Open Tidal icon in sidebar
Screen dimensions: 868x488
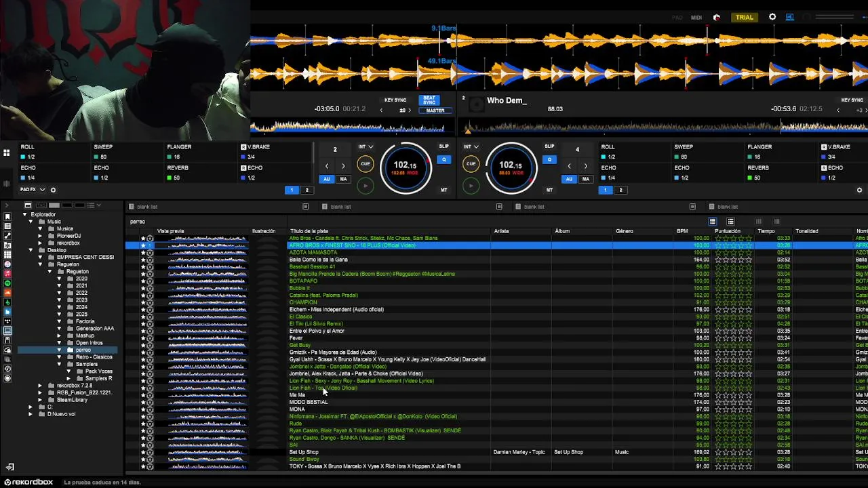7,321
